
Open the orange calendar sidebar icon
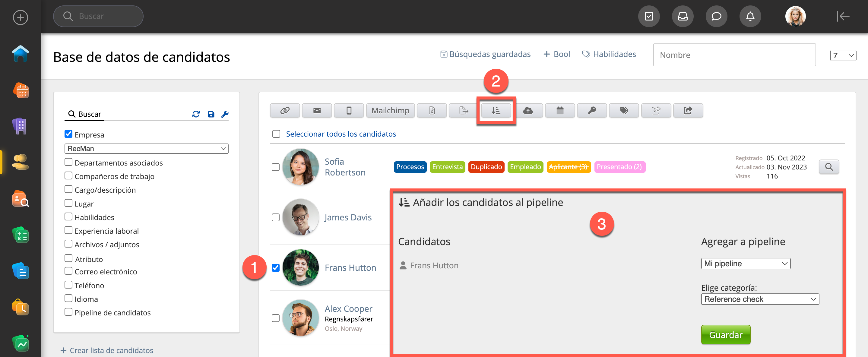coord(21,90)
